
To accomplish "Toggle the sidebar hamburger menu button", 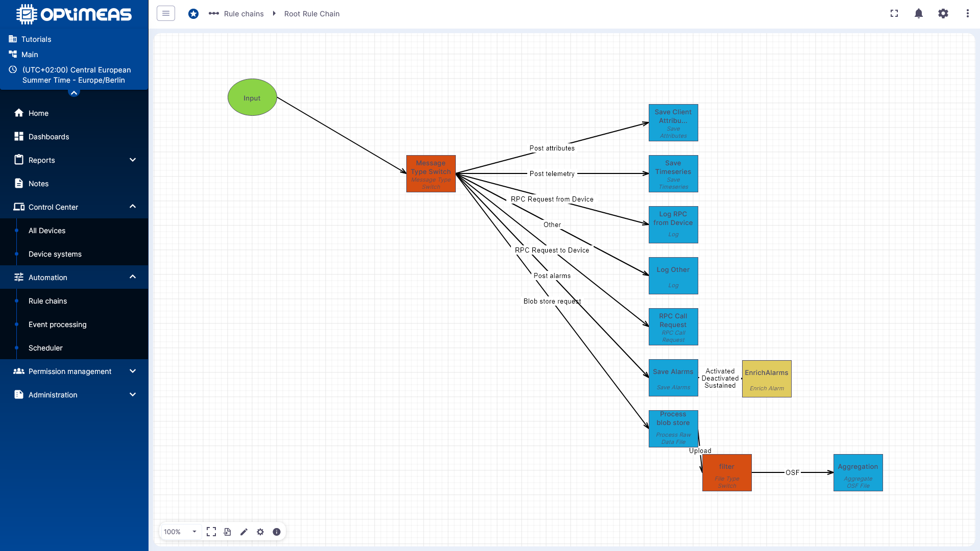I will point(166,13).
